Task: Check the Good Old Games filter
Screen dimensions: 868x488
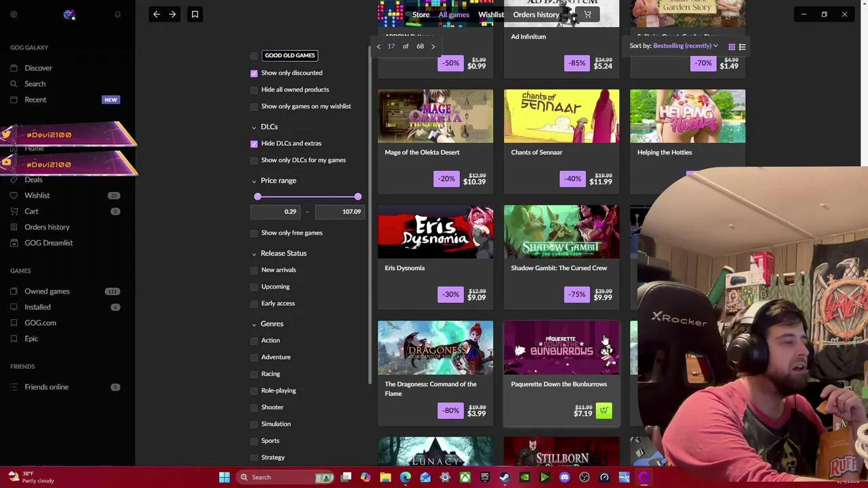Action: 254,56
